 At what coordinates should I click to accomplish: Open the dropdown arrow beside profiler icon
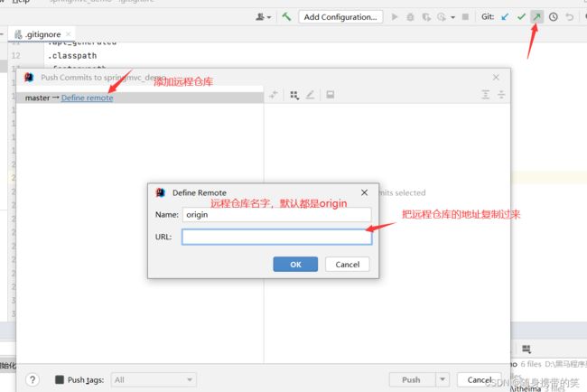(452, 17)
